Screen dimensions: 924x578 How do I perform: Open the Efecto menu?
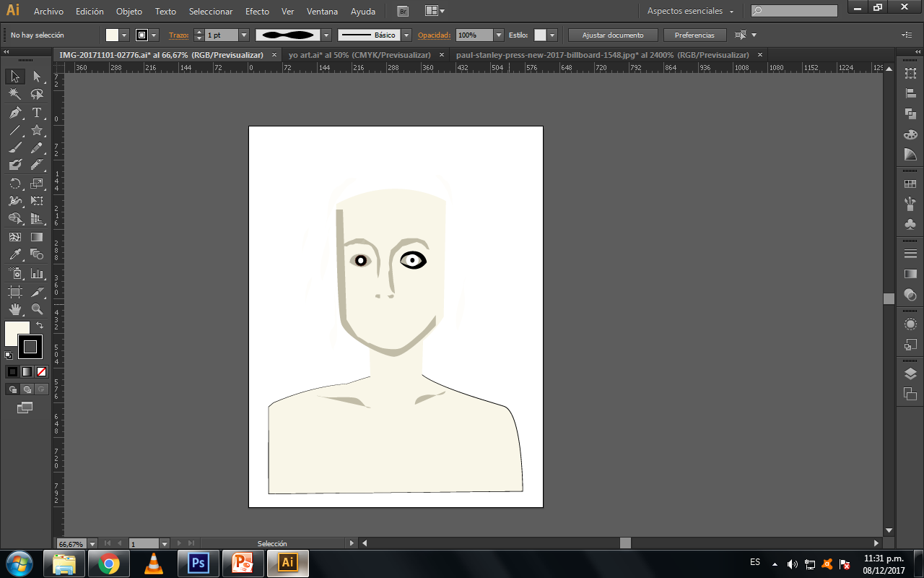[x=257, y=12]
